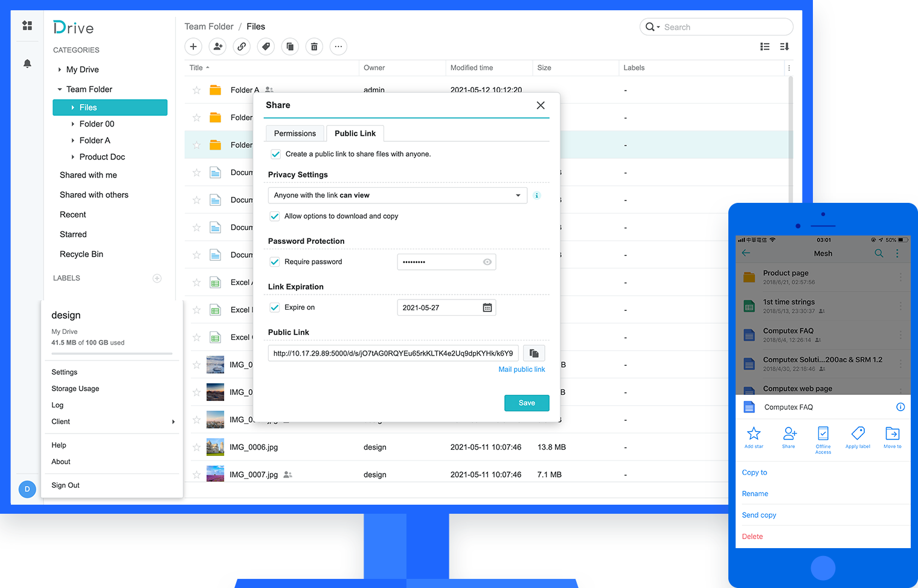Click the Save button in the Share dialog
This screenshot has width=918, height=588.
[526, 403]
